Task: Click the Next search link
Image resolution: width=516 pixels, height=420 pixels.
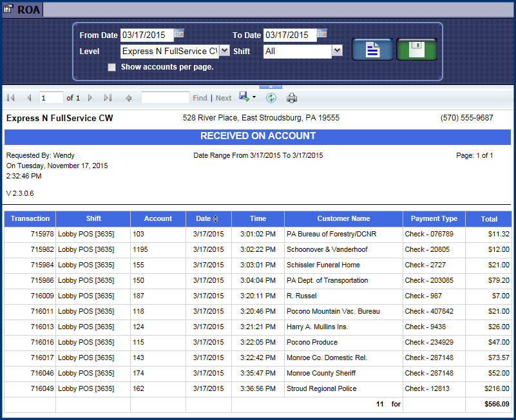Action: point(224,98)
